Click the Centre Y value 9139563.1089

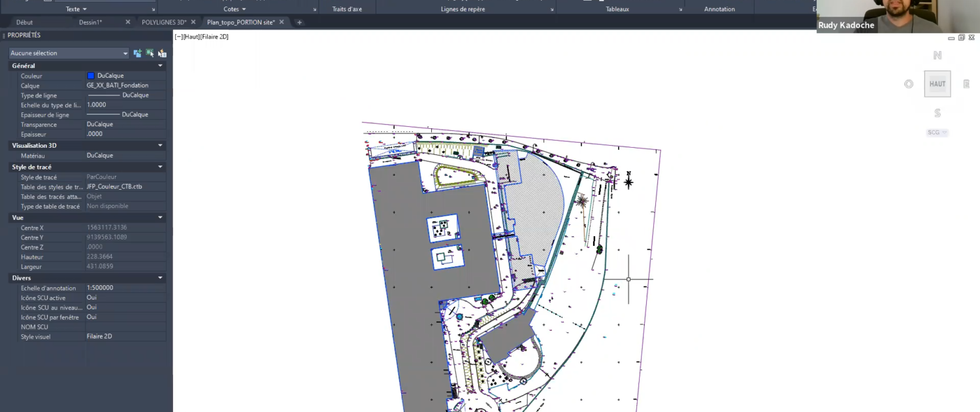tap(125, 237)
